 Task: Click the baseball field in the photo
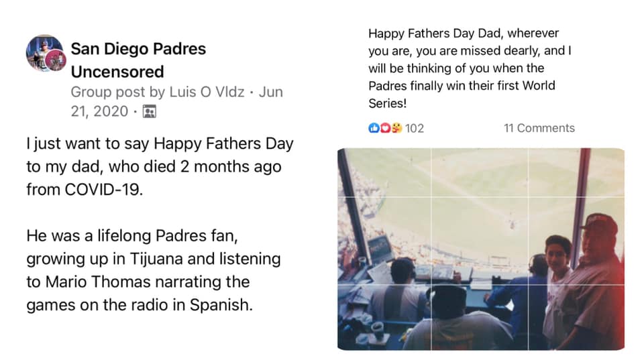[470, 194]
